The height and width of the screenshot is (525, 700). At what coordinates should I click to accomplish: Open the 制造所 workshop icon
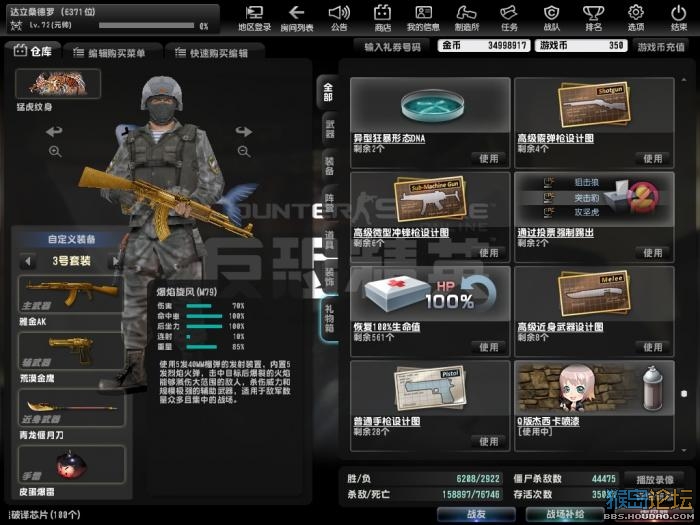click(467, 18)
